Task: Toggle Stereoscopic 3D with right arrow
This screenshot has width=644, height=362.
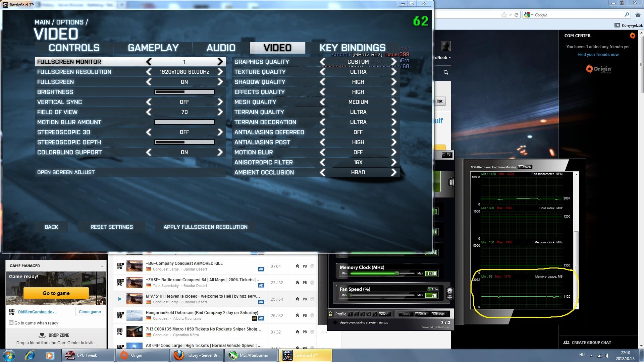Action: (x=220, y=132)
